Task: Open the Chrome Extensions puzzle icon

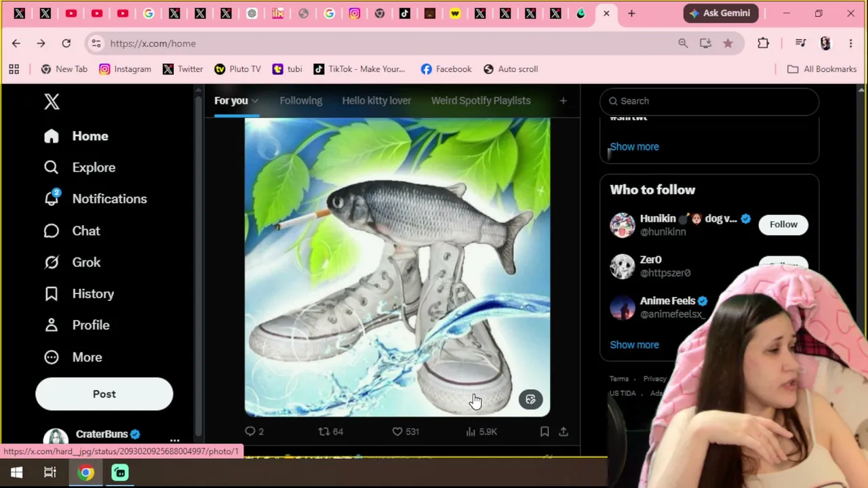Action: tap(763, 43)
